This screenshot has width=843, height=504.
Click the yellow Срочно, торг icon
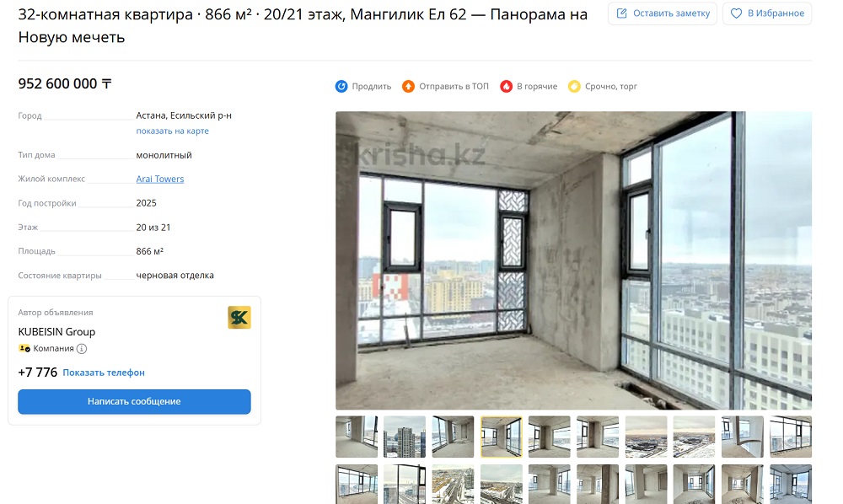click(574, 87)
